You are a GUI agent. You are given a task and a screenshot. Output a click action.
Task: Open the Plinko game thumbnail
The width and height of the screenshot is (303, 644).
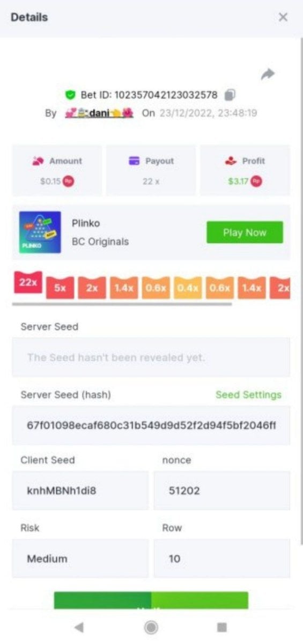pos(40,232)
